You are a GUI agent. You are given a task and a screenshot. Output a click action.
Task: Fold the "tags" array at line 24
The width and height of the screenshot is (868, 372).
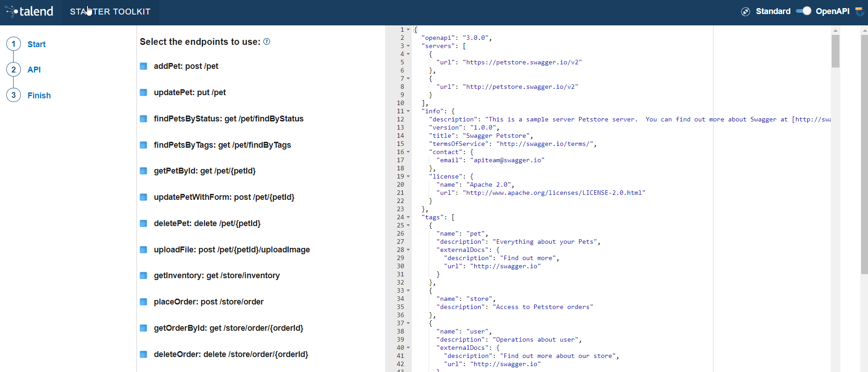pos(408,217)
